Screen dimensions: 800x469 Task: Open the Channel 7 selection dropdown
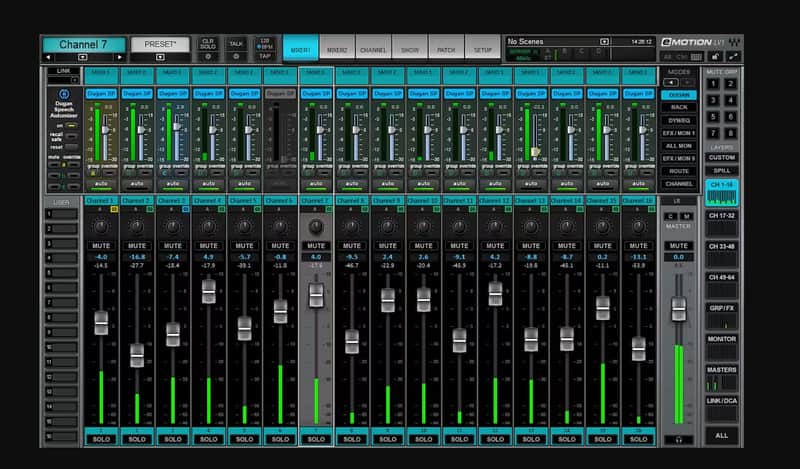coord(83,57)
